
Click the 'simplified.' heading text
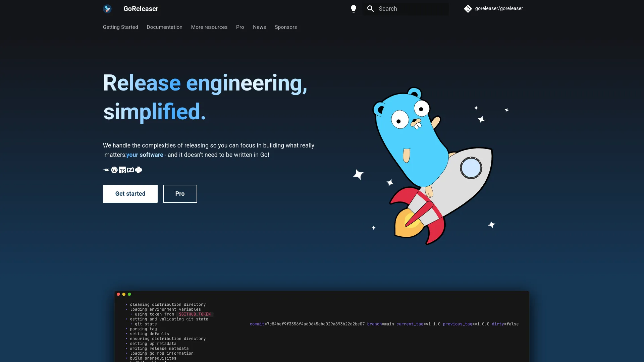tap(154, 112)
